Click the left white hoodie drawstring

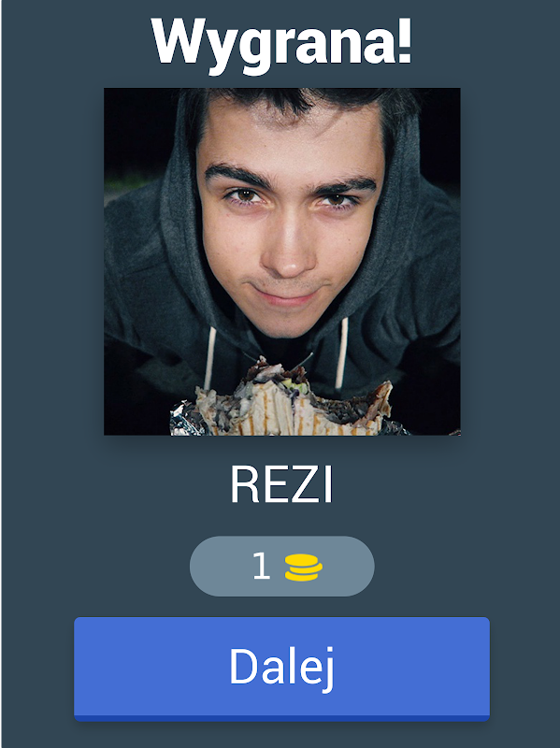click(x=209, y=358)
